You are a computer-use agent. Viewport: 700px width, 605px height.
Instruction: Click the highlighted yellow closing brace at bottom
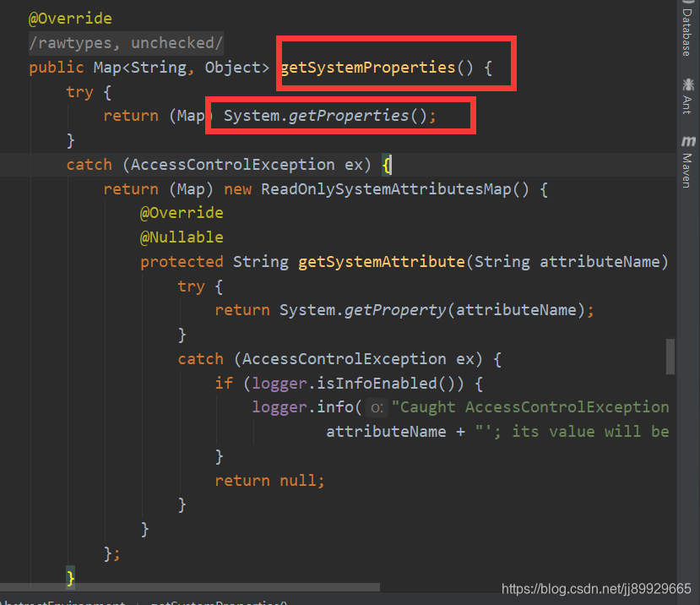click(70, 578)
